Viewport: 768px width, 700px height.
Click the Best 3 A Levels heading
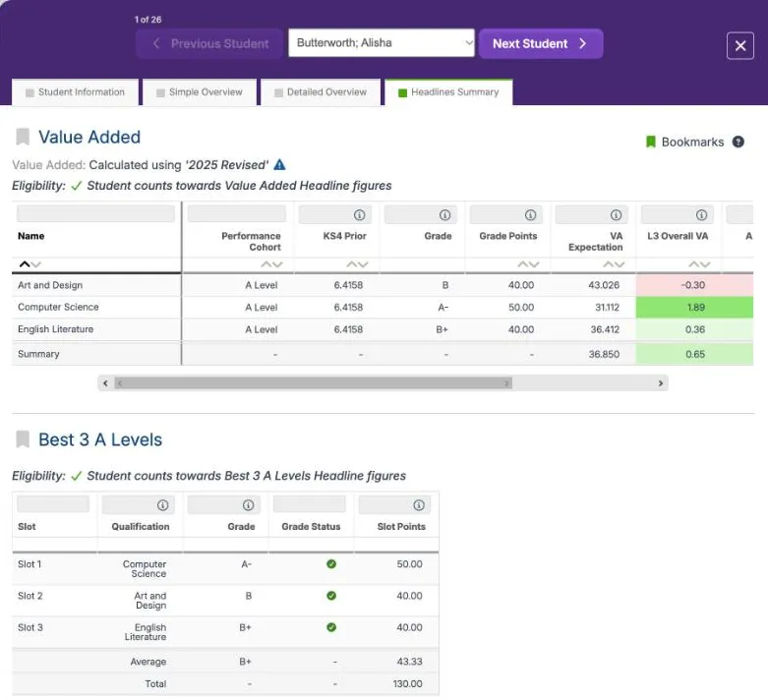click(100, 439)
